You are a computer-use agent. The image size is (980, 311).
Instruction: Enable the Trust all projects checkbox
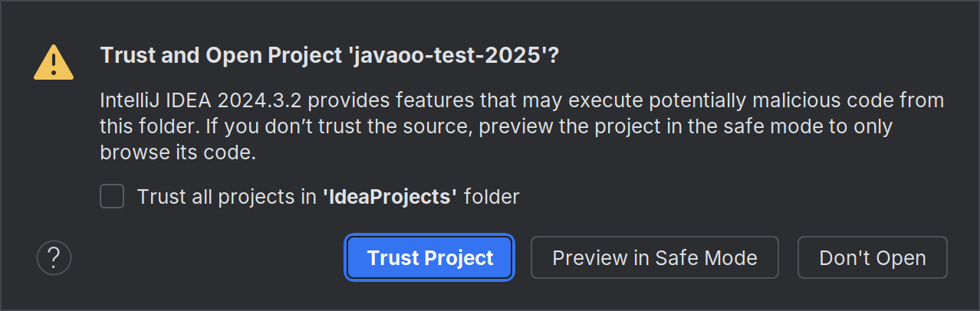click(112, 197)
